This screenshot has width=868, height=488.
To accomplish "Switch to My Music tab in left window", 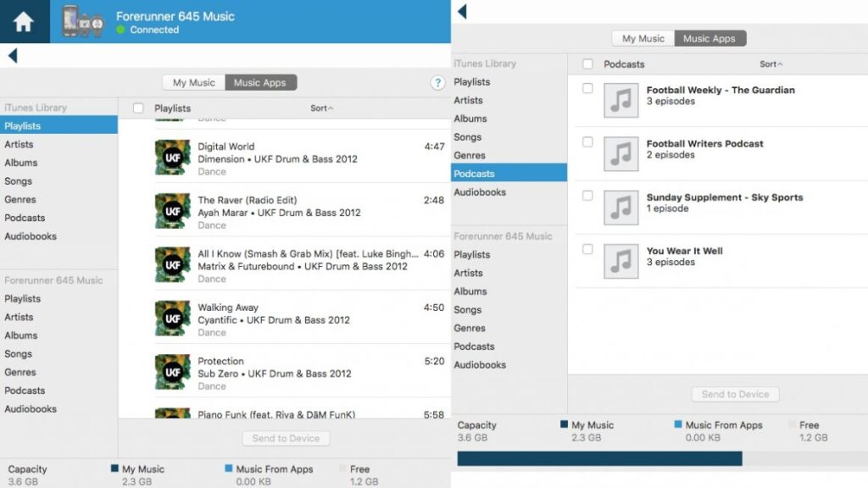I will (x=194, y=83).
